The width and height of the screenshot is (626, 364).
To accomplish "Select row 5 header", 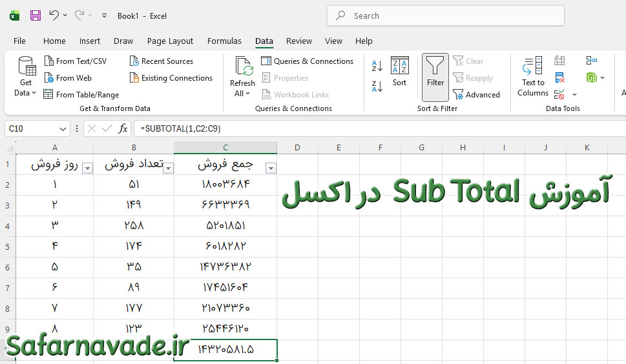I will [8, 247].
